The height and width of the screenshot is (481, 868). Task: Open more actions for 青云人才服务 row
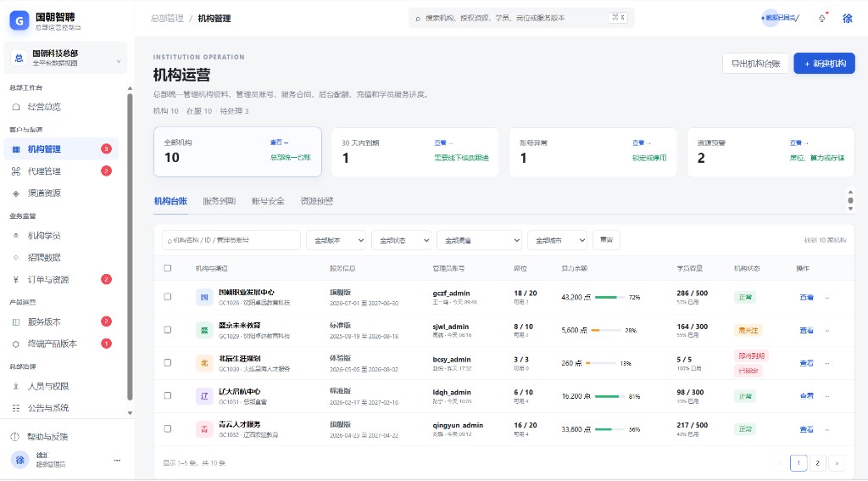click(x=827, y=429)
